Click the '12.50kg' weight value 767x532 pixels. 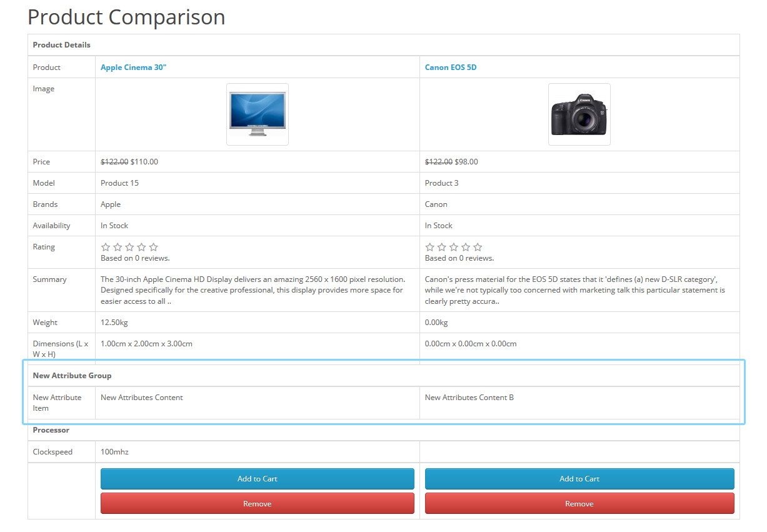click(x=114, y=323)
